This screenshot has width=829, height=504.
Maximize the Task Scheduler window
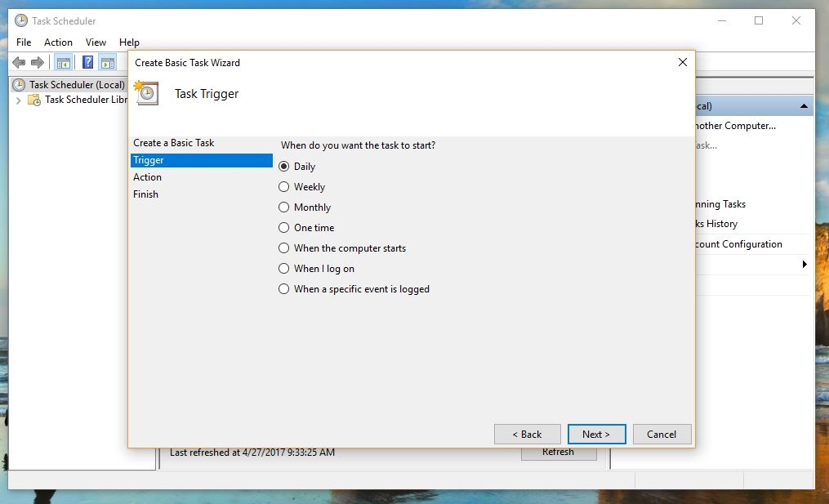[x=759, y=20]
